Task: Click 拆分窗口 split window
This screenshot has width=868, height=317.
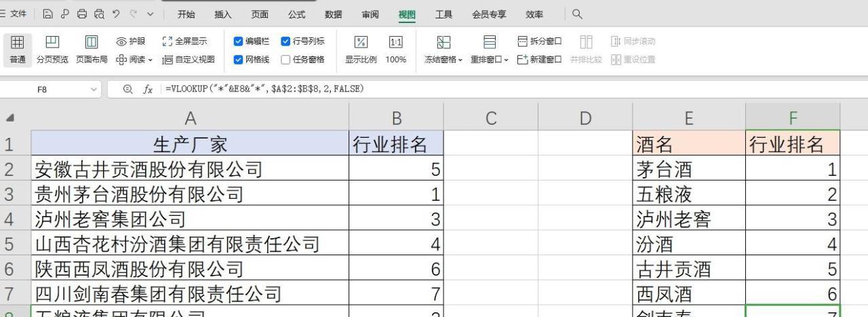Action: pyautogui.click(x=540, y=41)
